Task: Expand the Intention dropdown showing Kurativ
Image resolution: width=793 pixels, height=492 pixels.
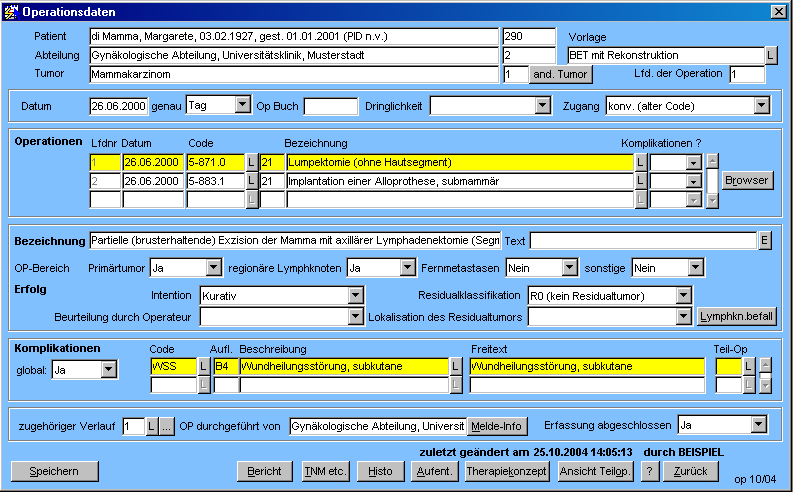Action: [x=355, y=296]
